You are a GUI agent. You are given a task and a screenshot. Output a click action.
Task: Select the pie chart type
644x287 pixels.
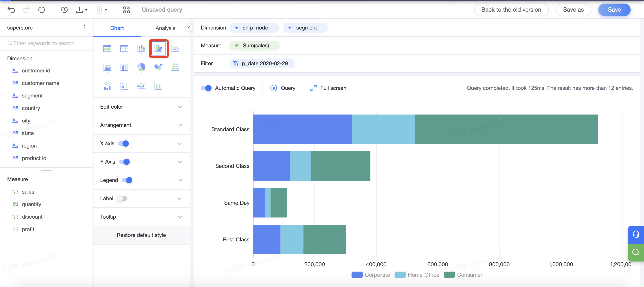[x=141, y=68]
